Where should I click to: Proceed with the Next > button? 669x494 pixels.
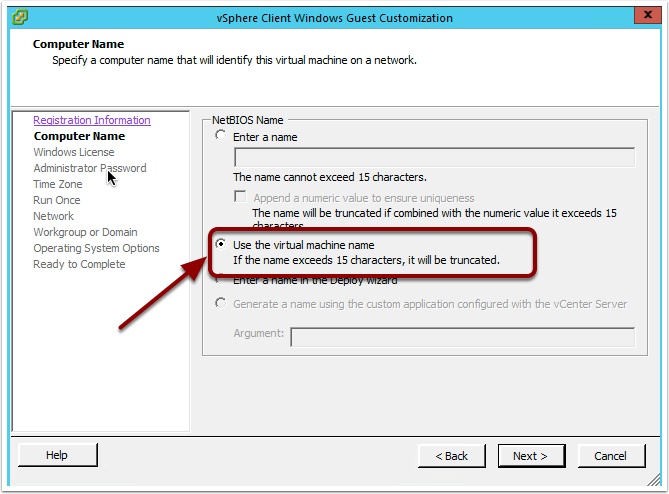(x=531, y=456)
